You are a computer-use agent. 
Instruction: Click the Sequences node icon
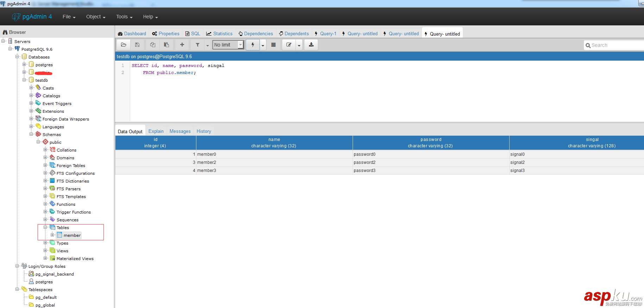pos(52,220)
